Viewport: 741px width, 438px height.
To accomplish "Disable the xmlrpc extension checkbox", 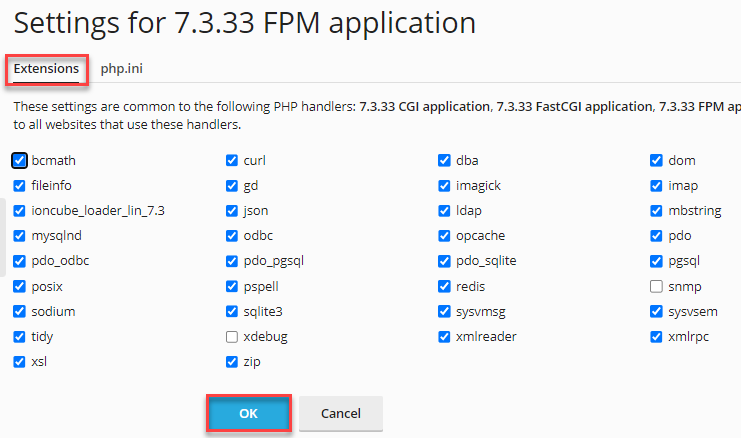I will (656, 337).
